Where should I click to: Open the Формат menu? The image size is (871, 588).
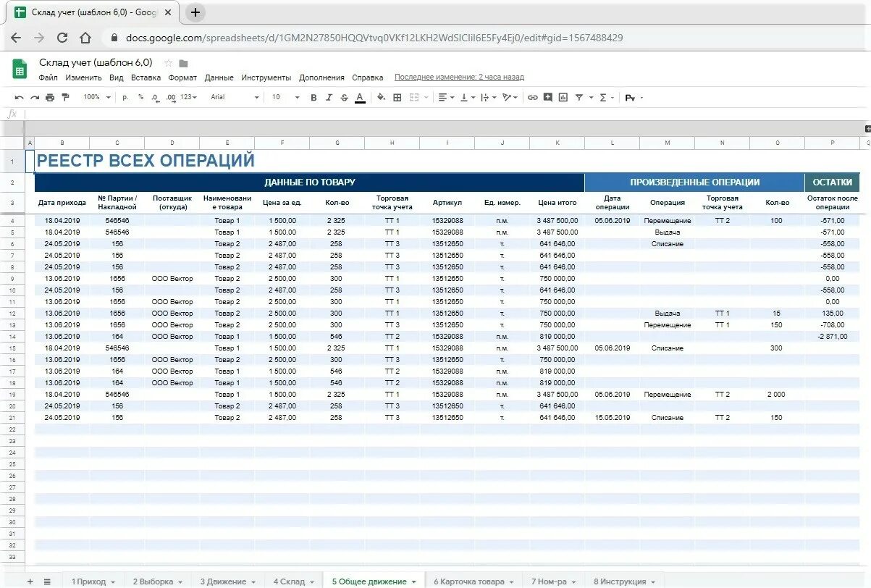coord(182,77)
